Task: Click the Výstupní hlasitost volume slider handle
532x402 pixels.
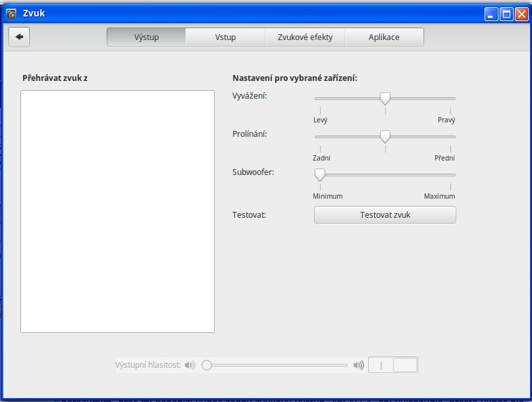Action: click(x=207, y=365)
